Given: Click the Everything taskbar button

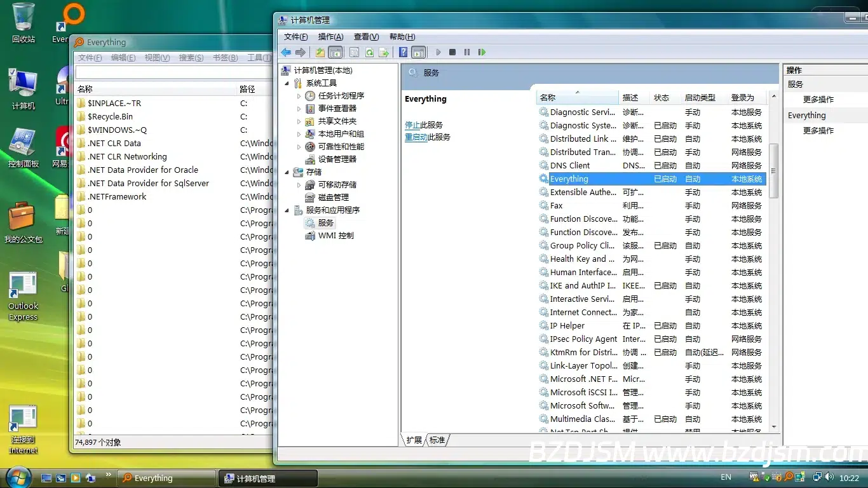Looking at the screenshot, I should (166, 478).
